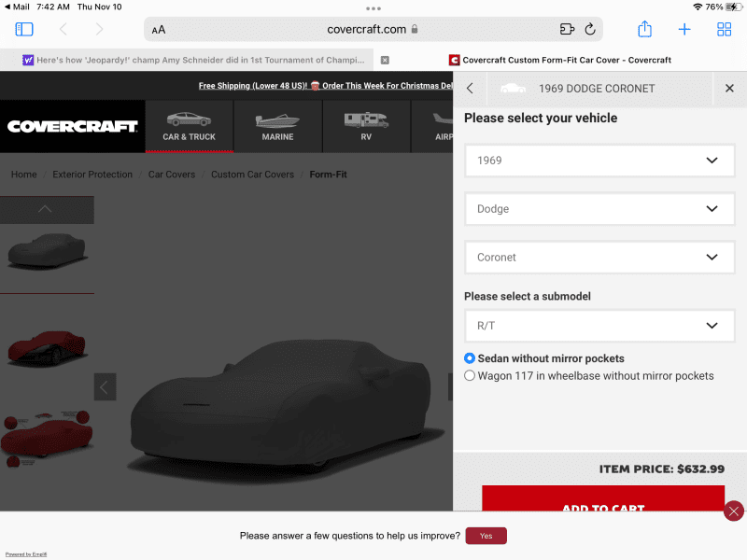The width and height of the screenshot is (747, 560).
Task: Switch to the Covercraft Form-Fit Car Cover tab
Action: [560, 60]
